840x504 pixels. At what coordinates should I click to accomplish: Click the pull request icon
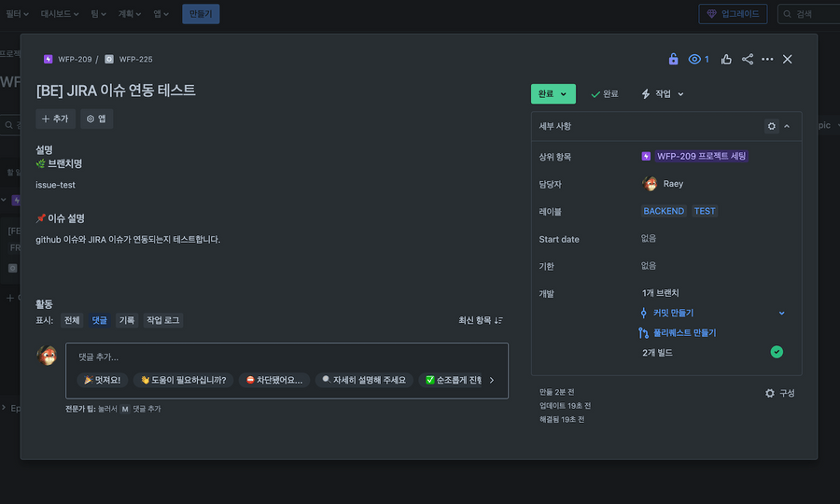point(643,332)
